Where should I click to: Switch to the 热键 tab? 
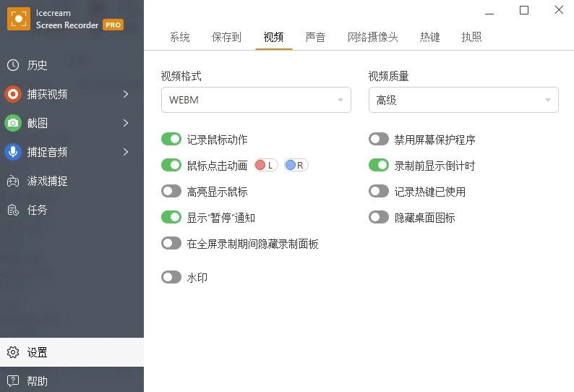[429, 37]
